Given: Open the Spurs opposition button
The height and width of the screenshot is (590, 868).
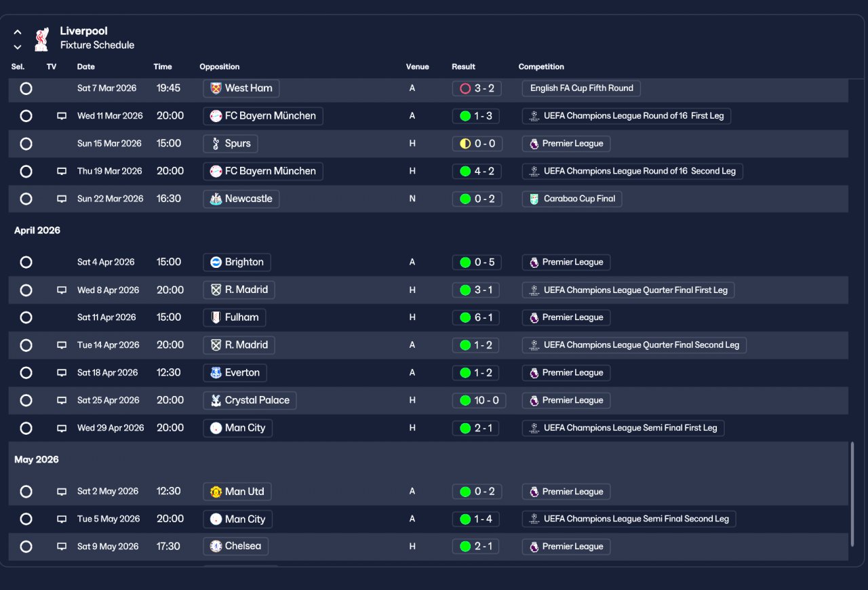Looking at the screenshot, I should click(231, 144).
